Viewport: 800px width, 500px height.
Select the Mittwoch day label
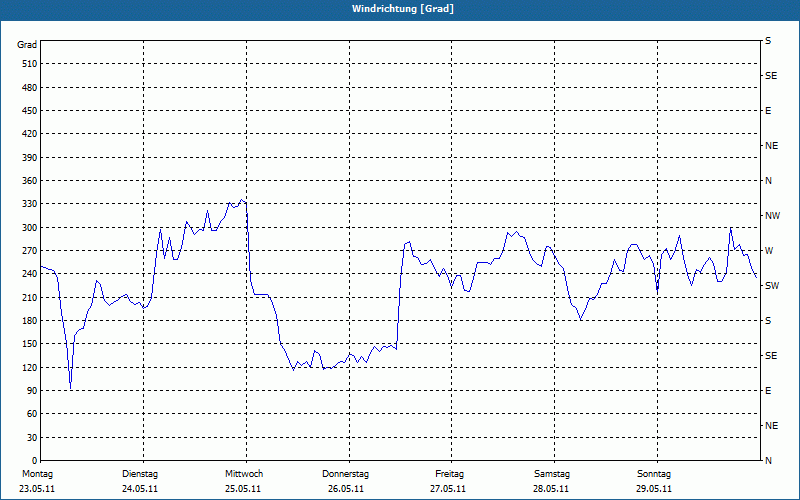(x=244, y=474)
